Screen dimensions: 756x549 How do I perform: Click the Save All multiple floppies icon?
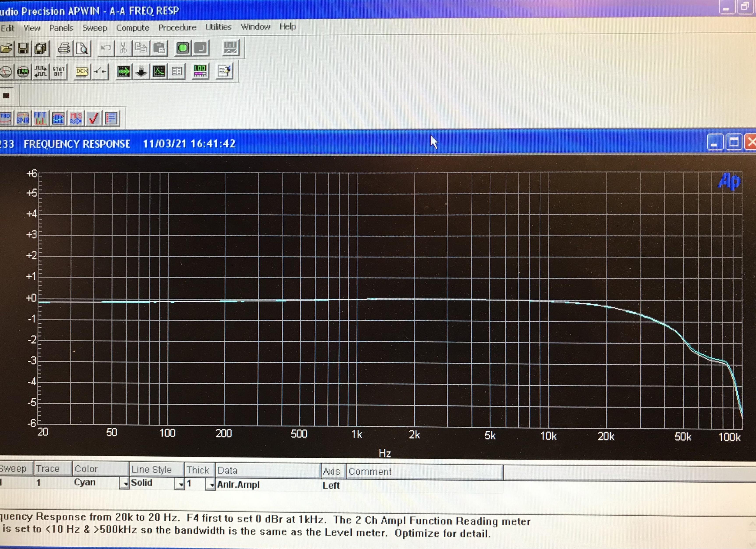coord(41,49)
